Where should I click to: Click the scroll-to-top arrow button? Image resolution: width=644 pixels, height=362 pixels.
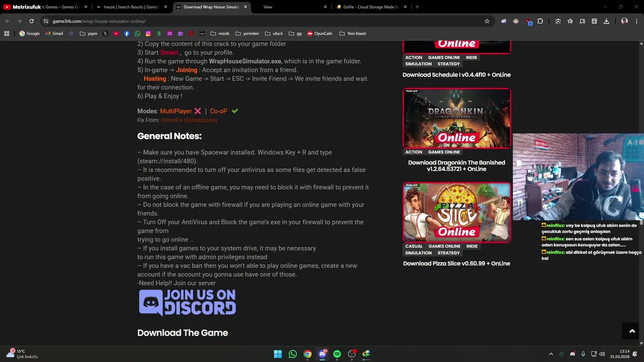point(632,331)
